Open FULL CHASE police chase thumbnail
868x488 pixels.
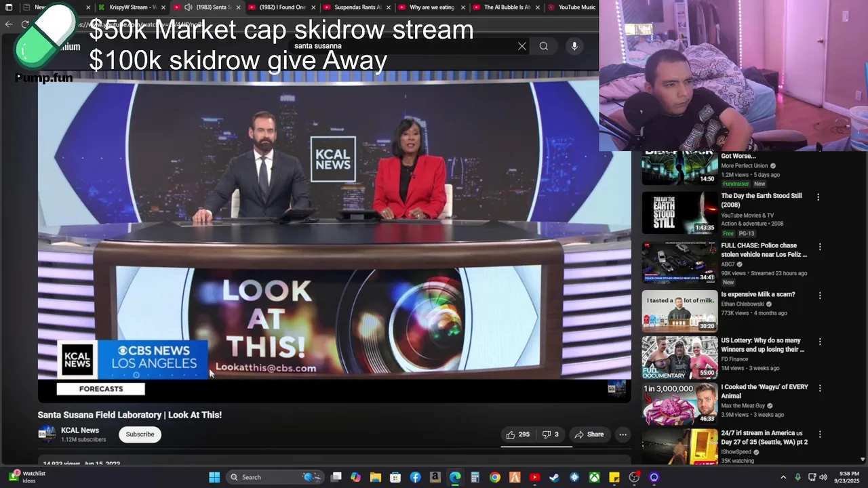[679, 262]
